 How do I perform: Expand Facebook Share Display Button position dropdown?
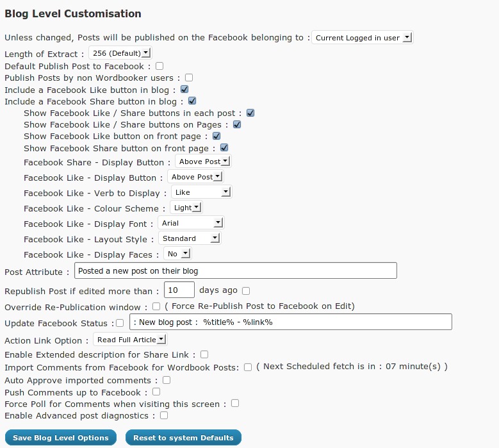(203, 162)
